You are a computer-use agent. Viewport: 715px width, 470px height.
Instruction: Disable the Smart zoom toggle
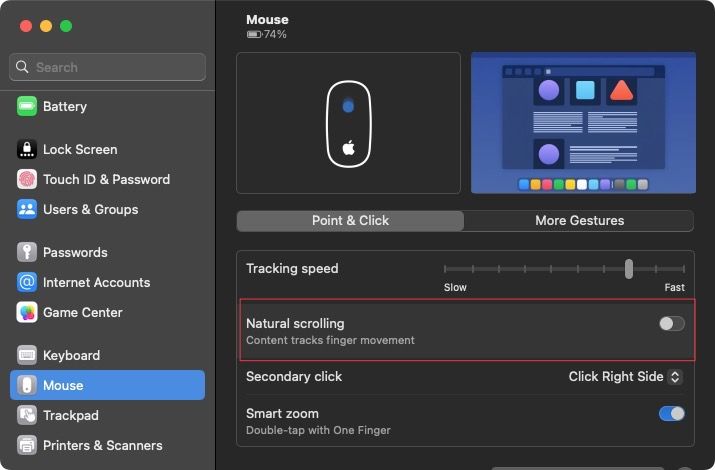click(672, 414)
